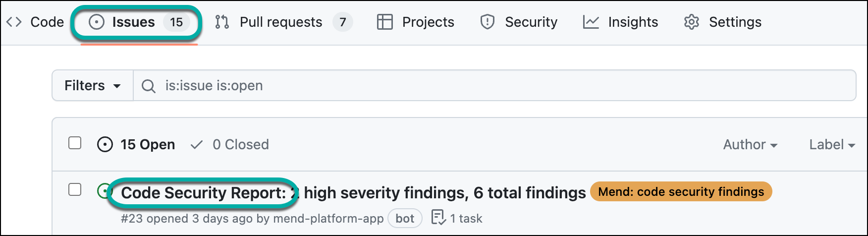Click the Issues circle-dot icon
This screenshot has width=868, height=236.
96,22
